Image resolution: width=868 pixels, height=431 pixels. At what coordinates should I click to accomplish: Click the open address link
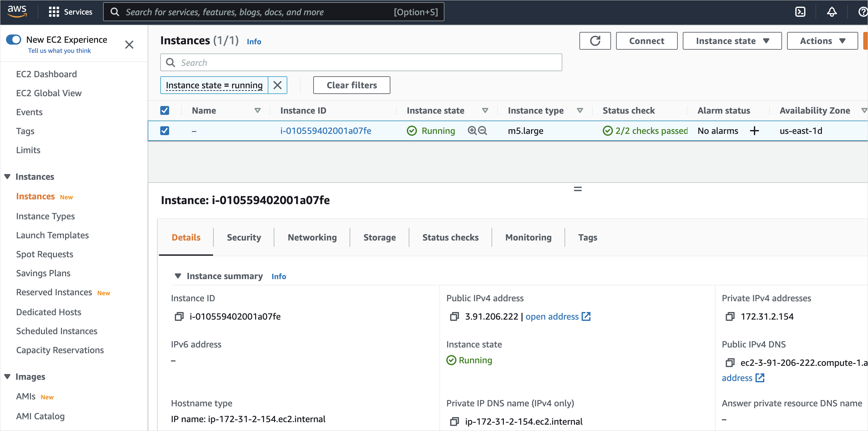coord(552,316)
